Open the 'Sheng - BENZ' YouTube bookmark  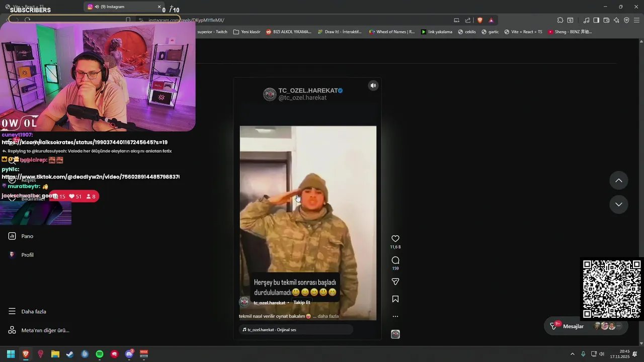pos(570,32)
